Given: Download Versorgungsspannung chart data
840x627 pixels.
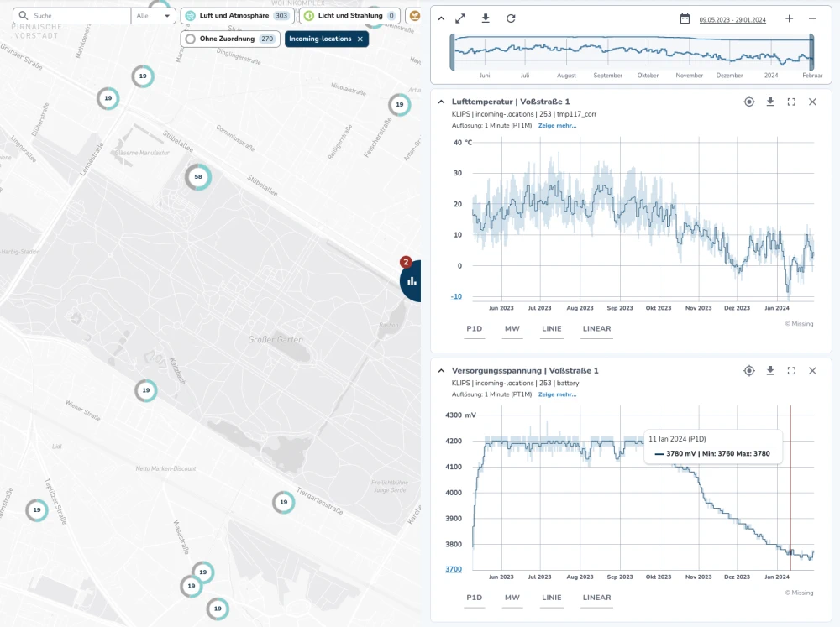Looking at the screenshot, I should (x=770, y=370).
